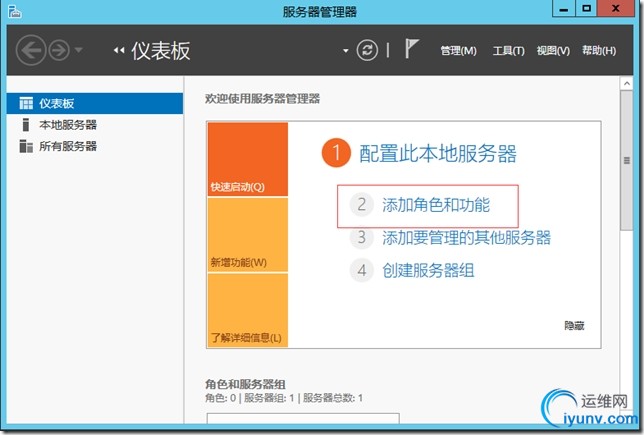
Task: Click the 所有服务器 servers icon
Action: [26, 146]
